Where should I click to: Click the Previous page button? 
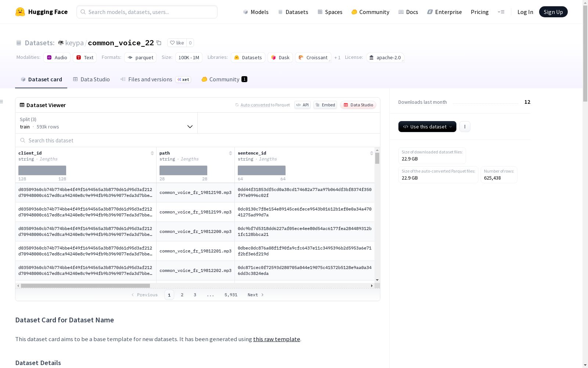(144, 295)
